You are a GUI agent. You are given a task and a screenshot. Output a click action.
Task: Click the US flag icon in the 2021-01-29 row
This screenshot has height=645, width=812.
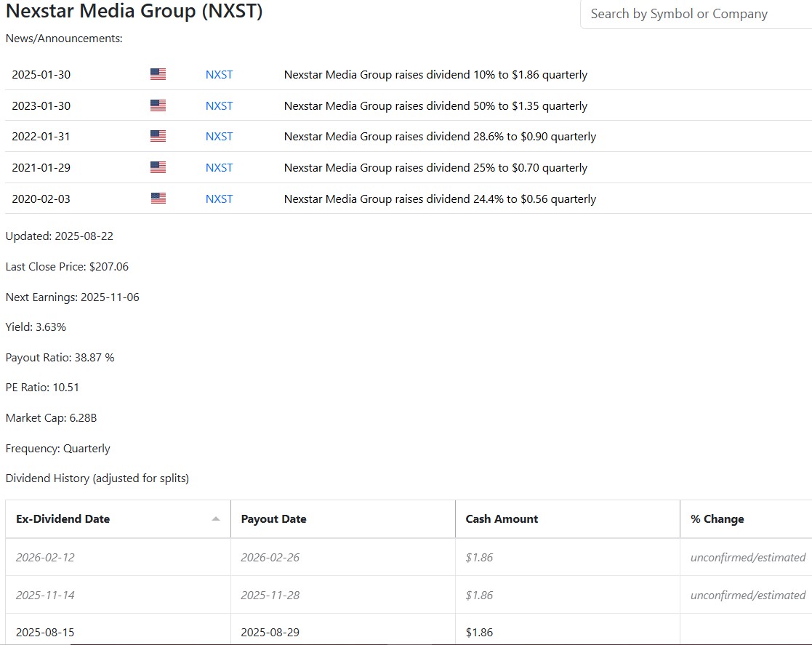point(158,167)
